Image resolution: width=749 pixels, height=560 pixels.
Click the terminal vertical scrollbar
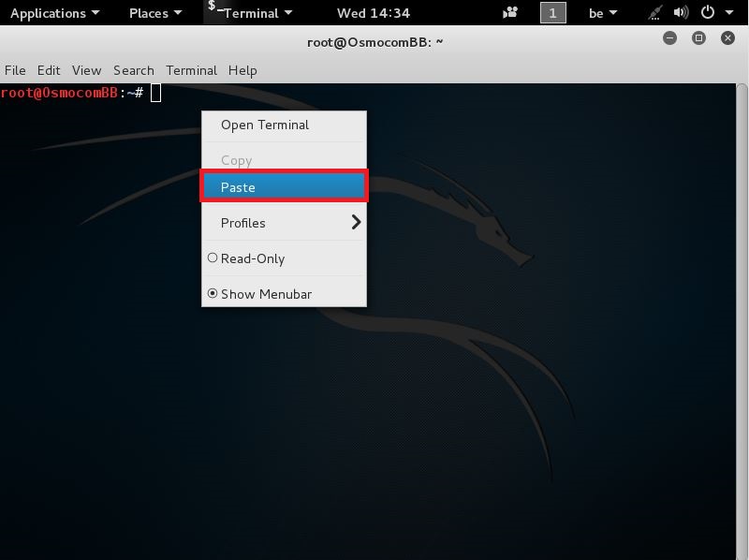[x=742, y=321]
